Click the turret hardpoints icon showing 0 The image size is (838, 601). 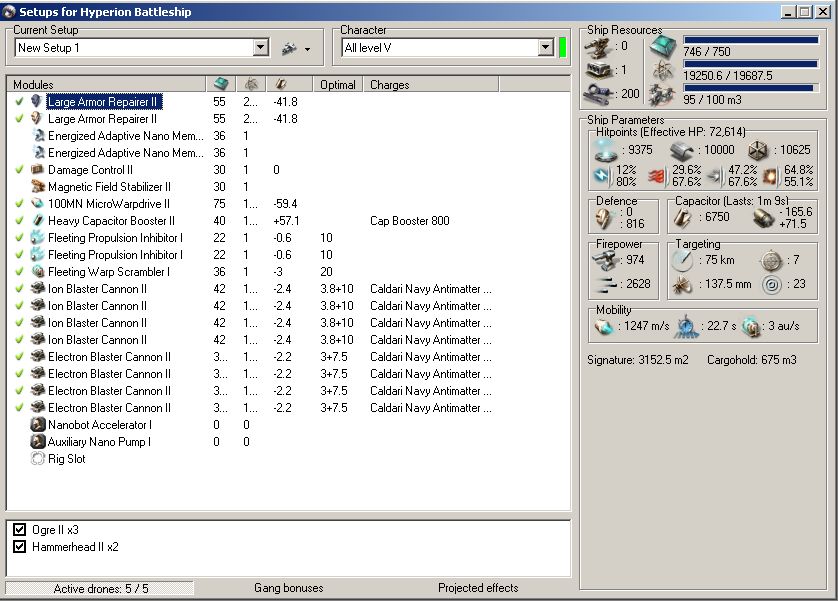coord(599,48)
